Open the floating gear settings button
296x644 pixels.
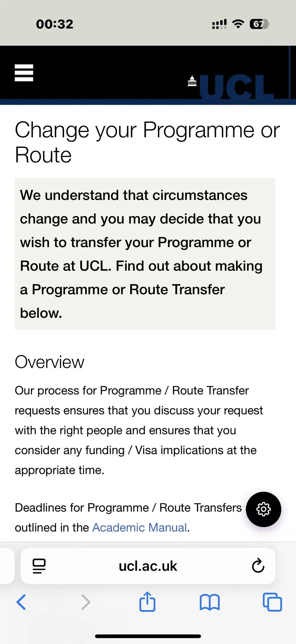tap(263, 509)
